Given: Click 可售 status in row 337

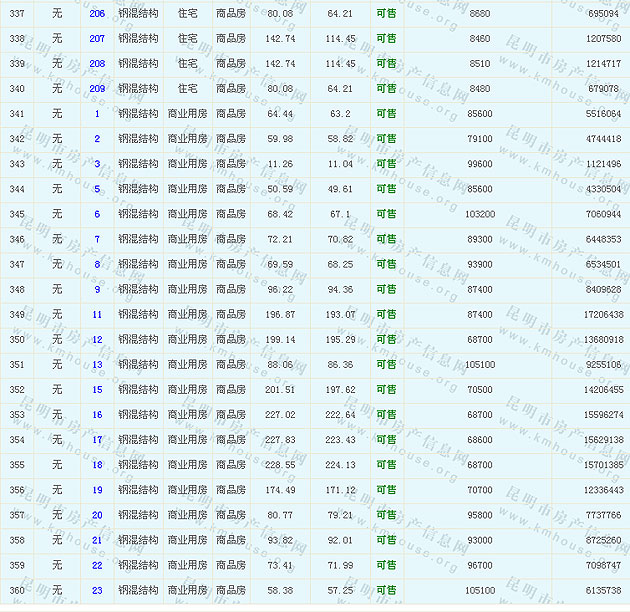Looking at the screenshot, I should coord(386,13).
